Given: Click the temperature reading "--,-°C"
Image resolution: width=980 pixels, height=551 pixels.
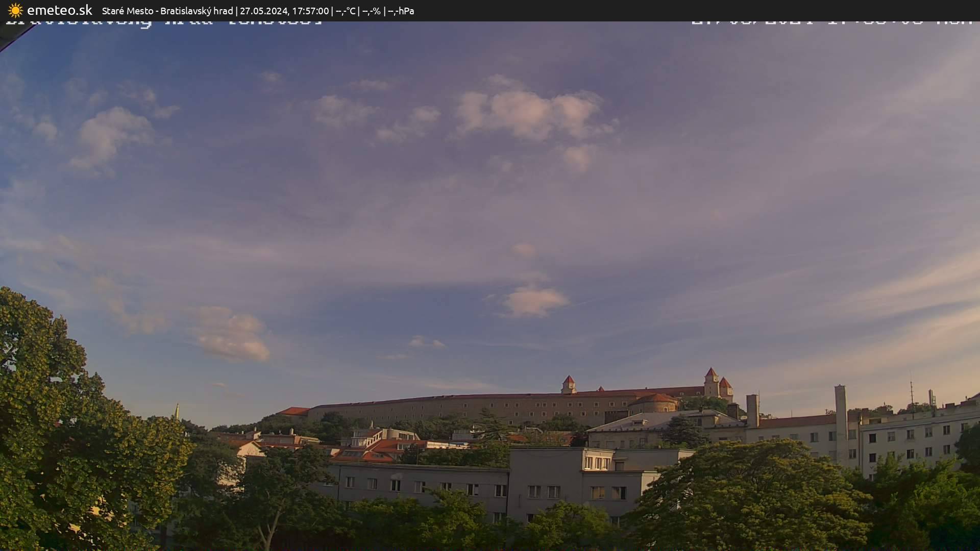Looking at the screenshot, I should click(x=346, y=10).
